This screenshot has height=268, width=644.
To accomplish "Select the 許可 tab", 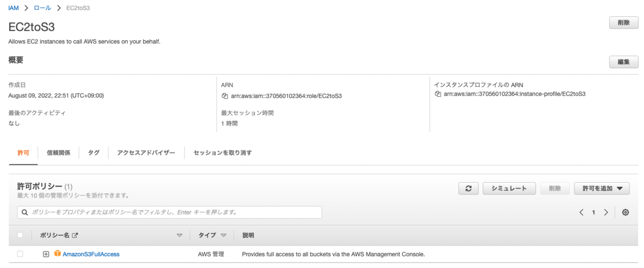I will point(24,153).
